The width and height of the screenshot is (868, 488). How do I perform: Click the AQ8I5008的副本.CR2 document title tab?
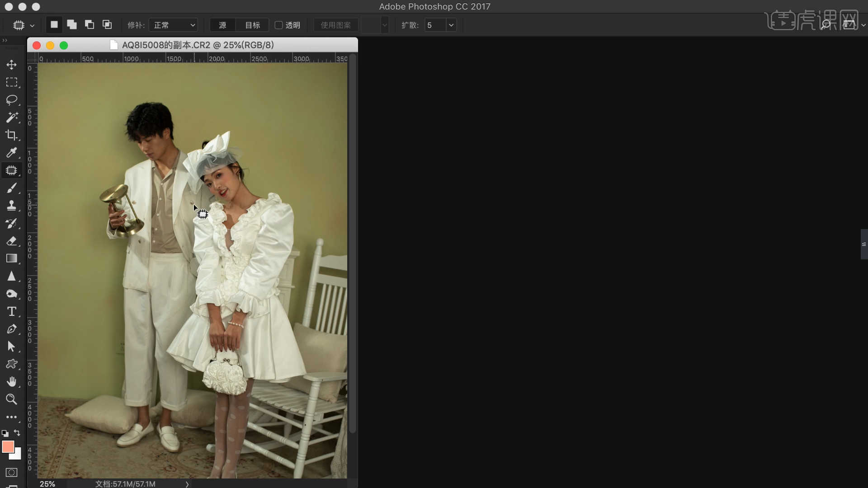[198, 45]
